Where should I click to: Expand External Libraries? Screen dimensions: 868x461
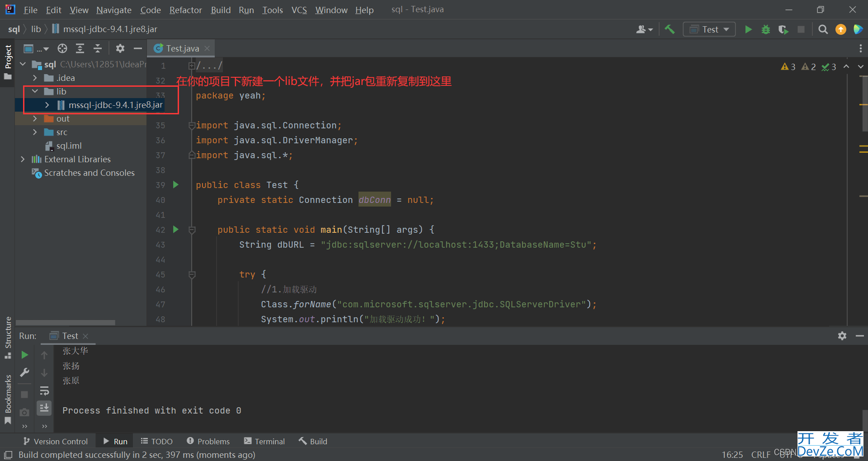pyautogui.click(x=23, y=159)
